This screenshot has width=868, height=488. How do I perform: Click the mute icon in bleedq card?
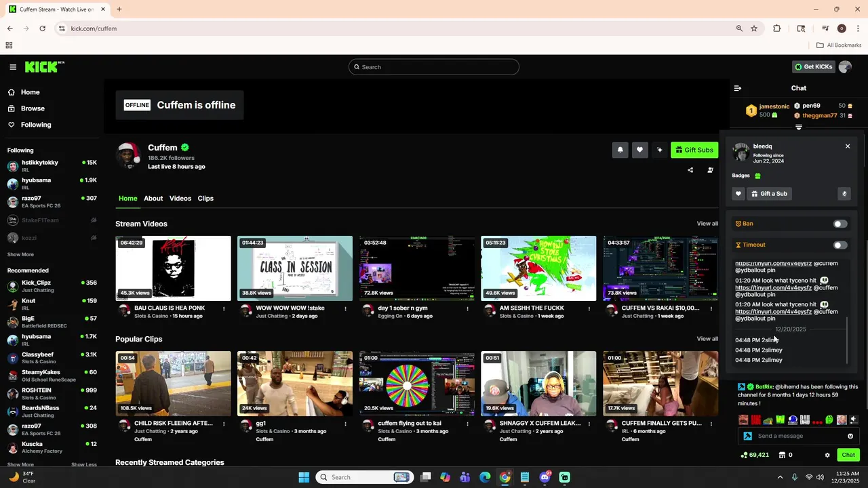point(844,194)
